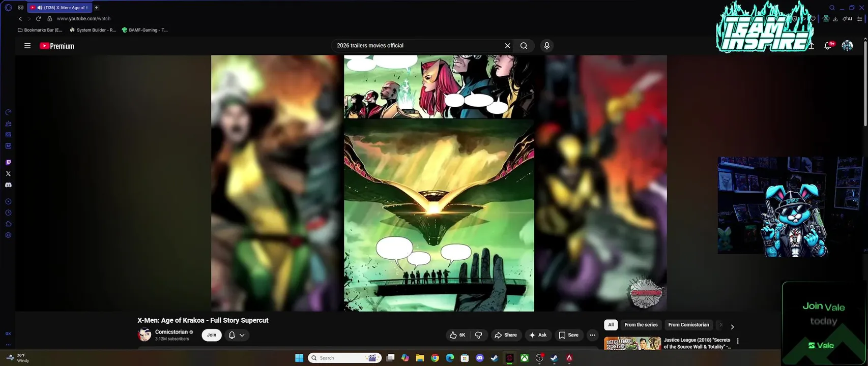Start voice search with the microphone

click(546, 46)
